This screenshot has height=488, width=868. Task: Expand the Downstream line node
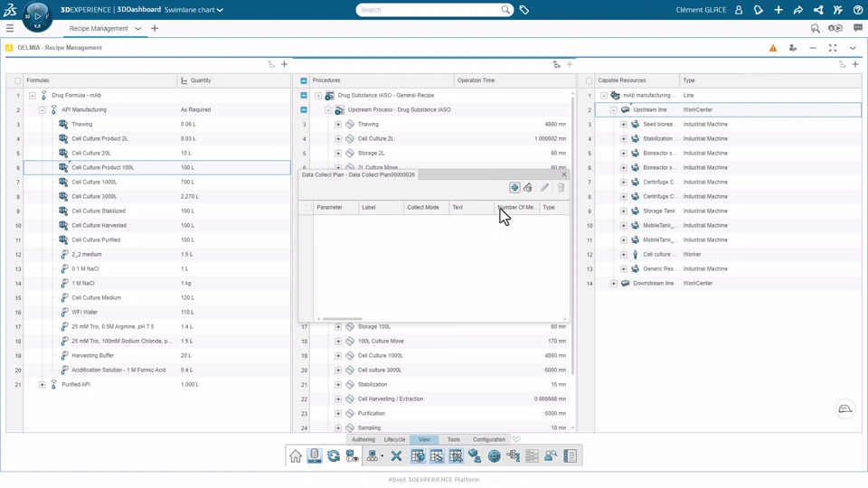613,283
